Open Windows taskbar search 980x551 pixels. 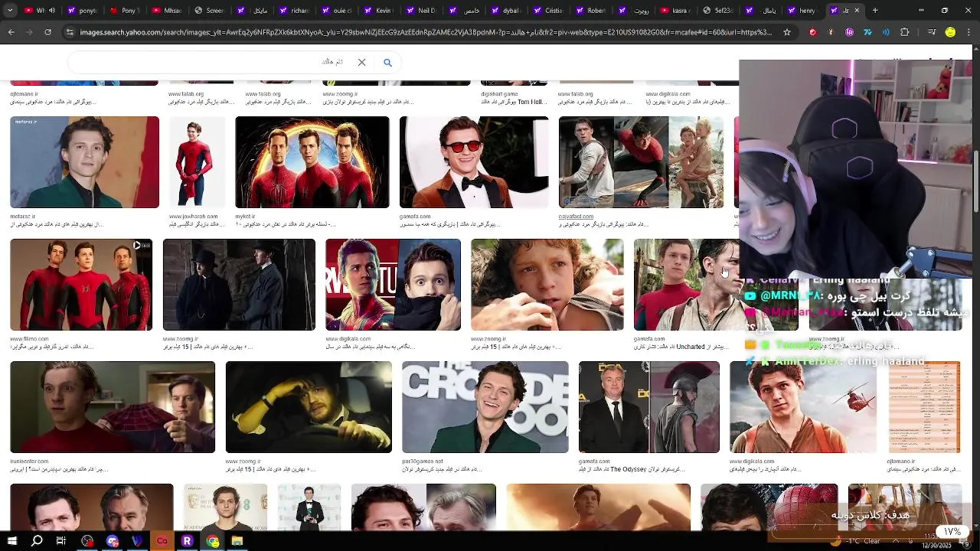37,541
